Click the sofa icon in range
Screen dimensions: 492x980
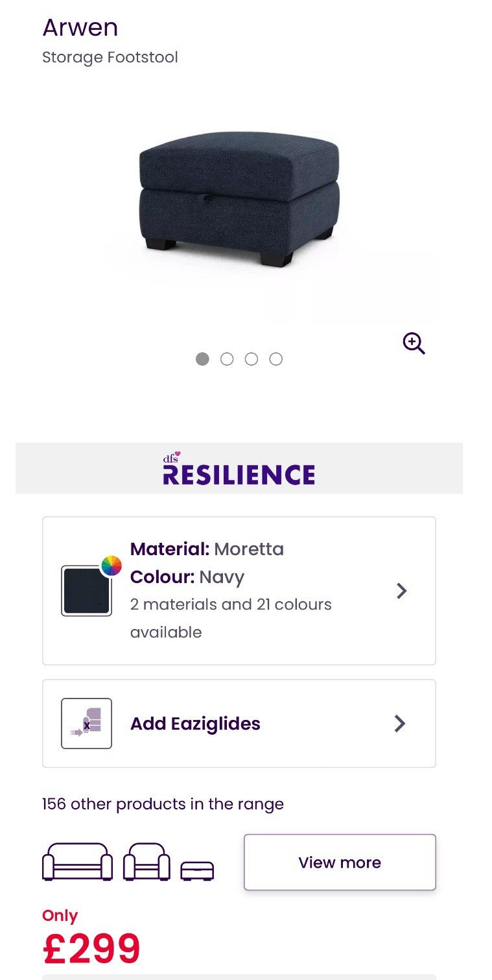coord(77,862)
